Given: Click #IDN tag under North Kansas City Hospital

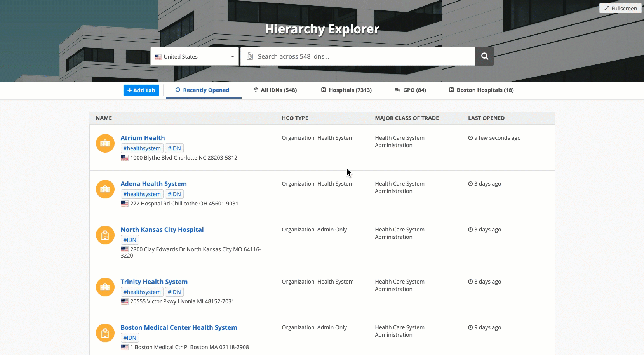Looking at the screenshot, I should click(130, 240).
